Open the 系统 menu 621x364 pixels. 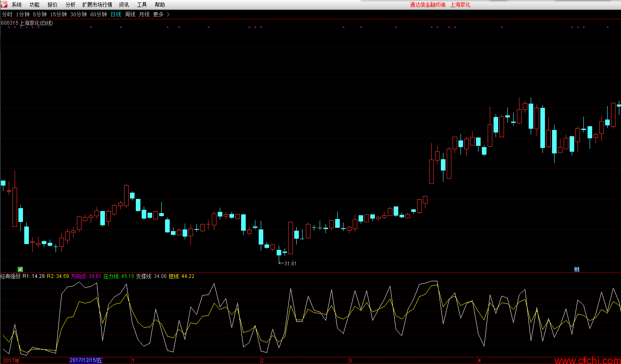pos(17,5)
